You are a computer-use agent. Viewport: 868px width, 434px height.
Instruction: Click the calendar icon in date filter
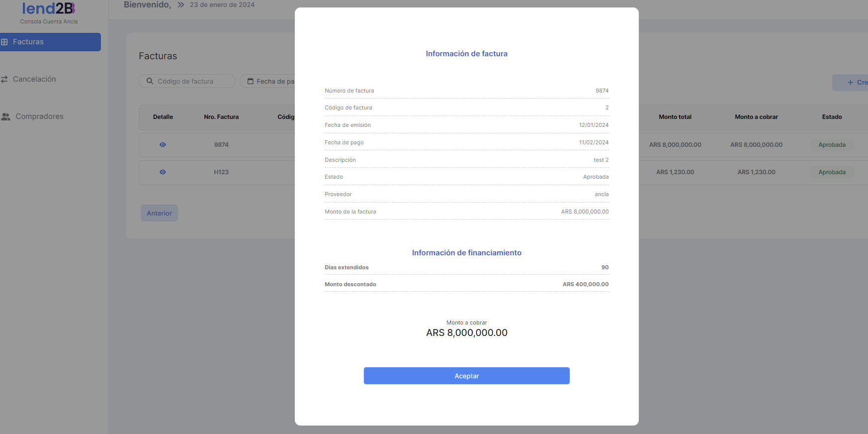251,81
